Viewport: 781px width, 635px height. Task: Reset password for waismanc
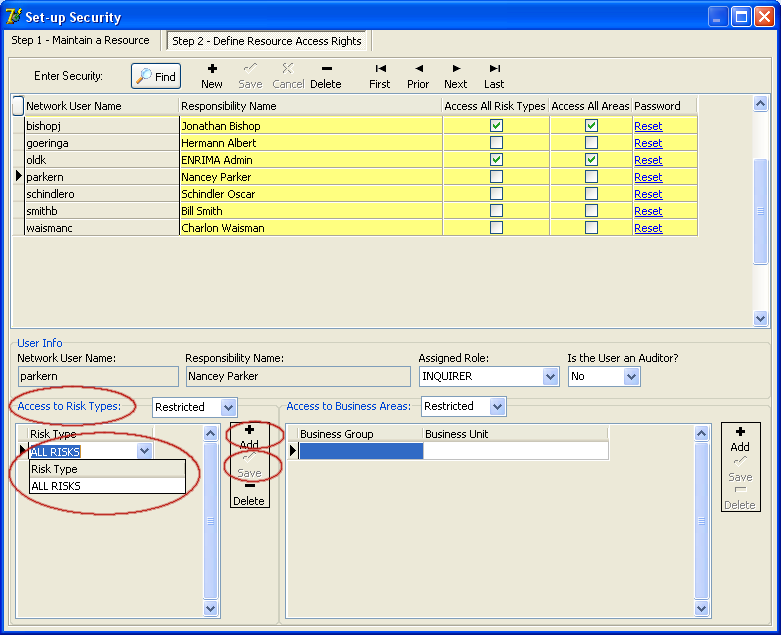[648, 228]
